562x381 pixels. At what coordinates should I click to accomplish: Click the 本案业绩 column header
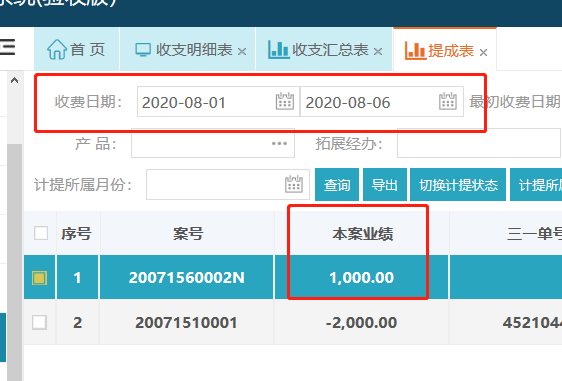(x=362, y=234)
